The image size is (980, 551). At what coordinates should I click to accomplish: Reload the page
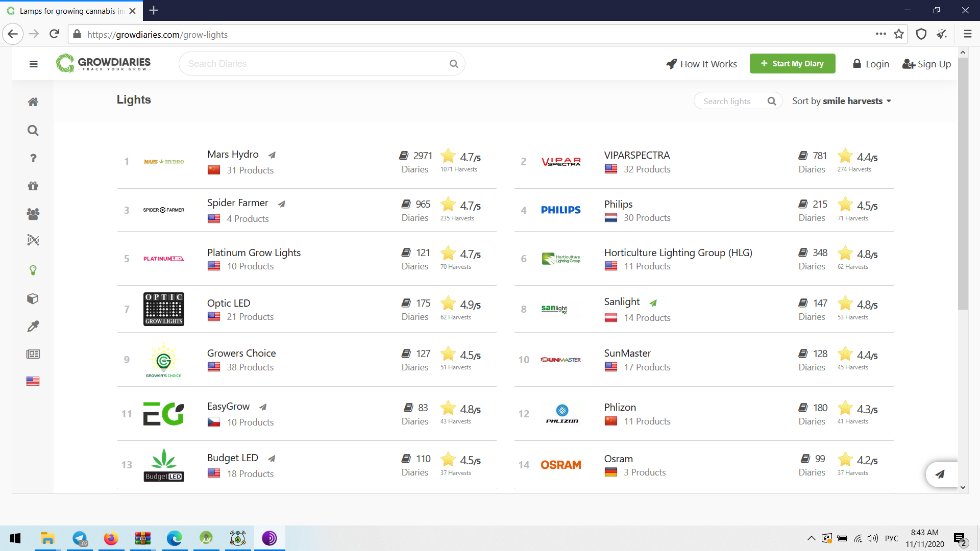pyautogui.click(x=55, y=34)
